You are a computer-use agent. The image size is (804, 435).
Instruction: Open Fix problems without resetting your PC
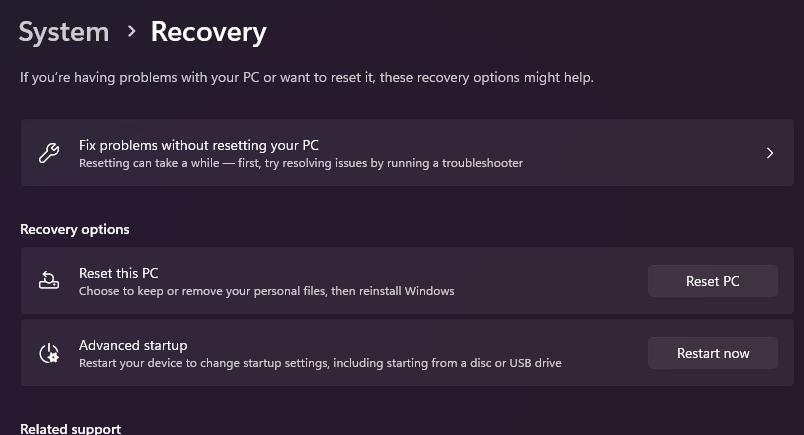198,145
